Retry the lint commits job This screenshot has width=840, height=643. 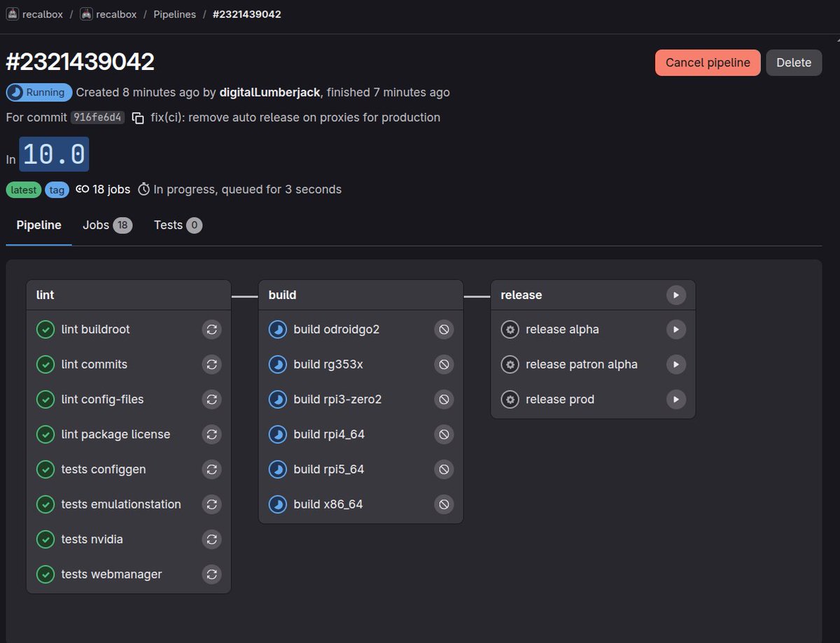pyautogui.click(x=211, y=364)
